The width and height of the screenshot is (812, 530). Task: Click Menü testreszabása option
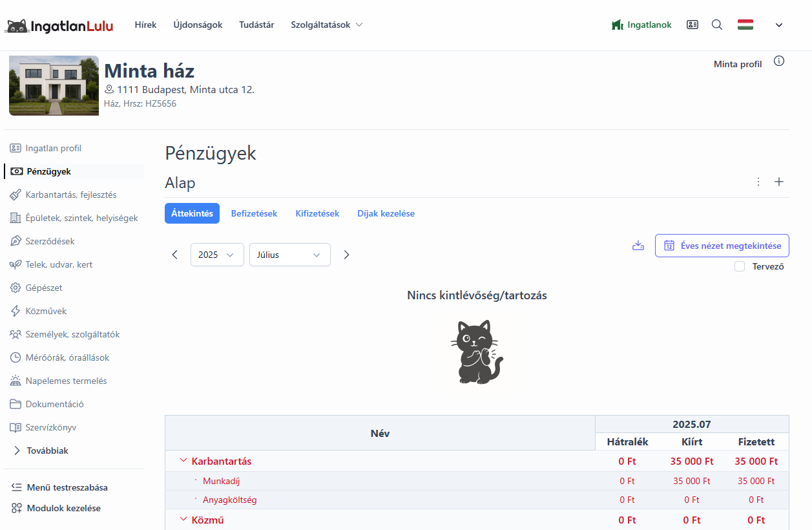pyautogui.click(x=59, y=487)
